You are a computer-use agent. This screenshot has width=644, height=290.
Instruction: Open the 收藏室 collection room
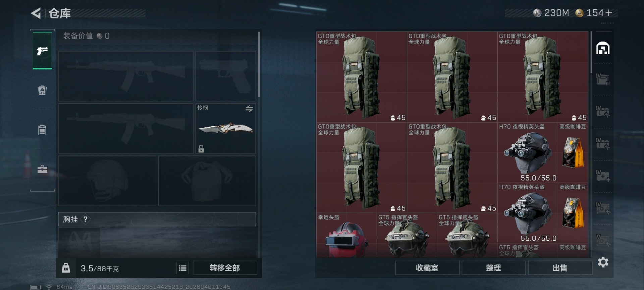(x=427, y=268)
